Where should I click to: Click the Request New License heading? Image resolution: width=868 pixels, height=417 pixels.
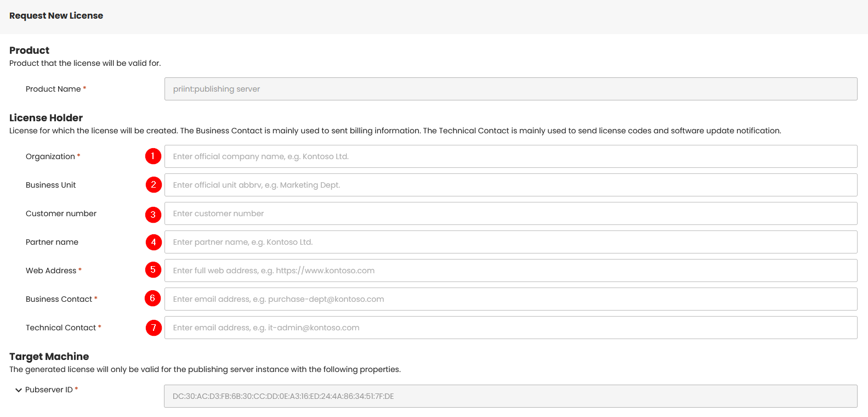point(56,16)
